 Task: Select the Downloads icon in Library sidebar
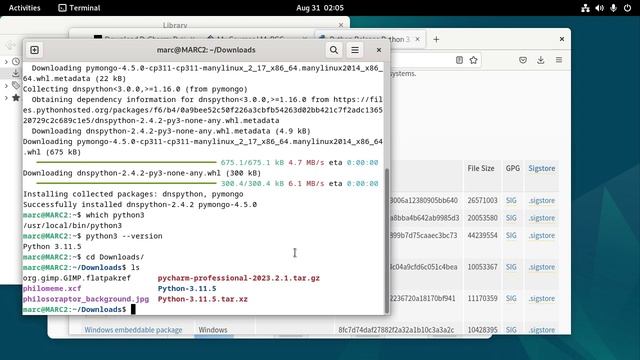(16, 73)
